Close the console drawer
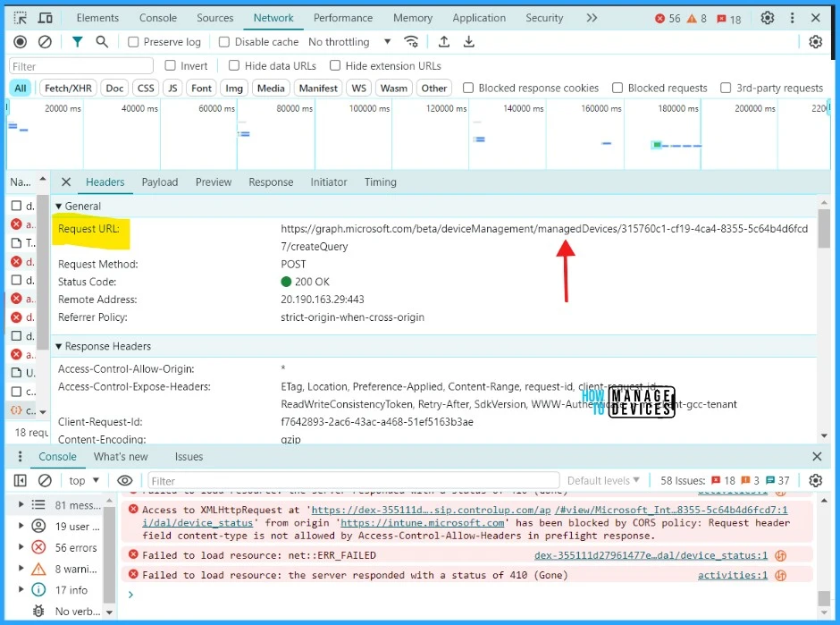Screen dimensions: 840x625 tap(817, 457)
